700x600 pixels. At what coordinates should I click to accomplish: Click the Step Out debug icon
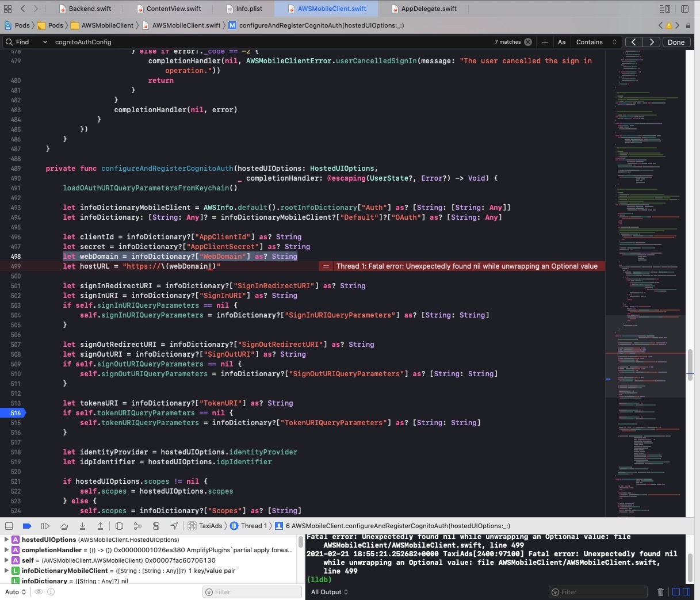coord(100,525)
